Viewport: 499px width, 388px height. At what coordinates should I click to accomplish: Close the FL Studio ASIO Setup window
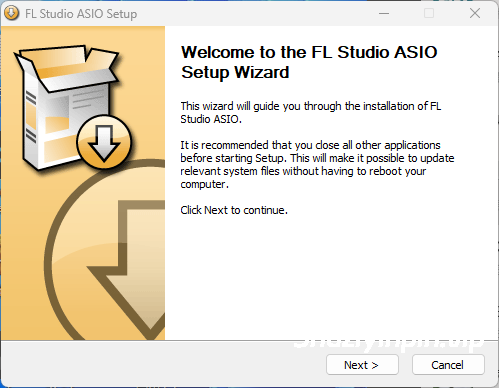pos(475,13)
